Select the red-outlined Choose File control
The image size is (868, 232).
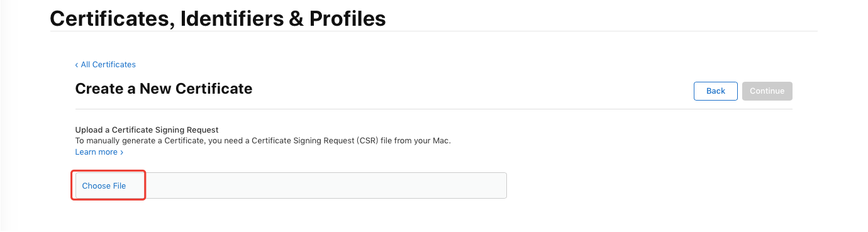coord(108,185)
